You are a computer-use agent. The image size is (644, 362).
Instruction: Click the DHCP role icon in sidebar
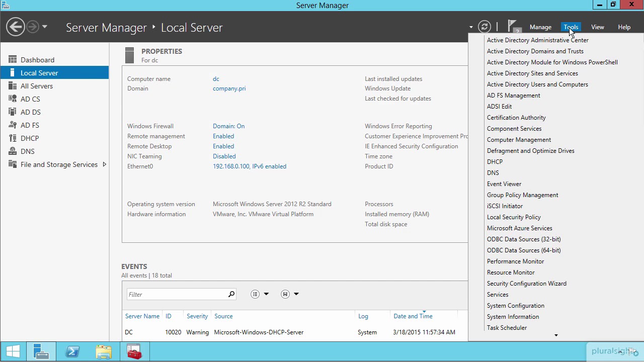point(13,138)
